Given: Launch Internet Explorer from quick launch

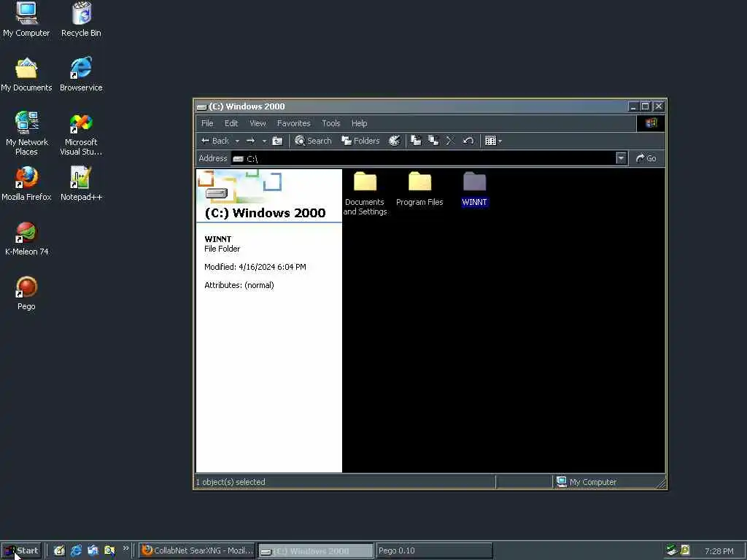Looking at the screenshot, I should coord(76,551).
